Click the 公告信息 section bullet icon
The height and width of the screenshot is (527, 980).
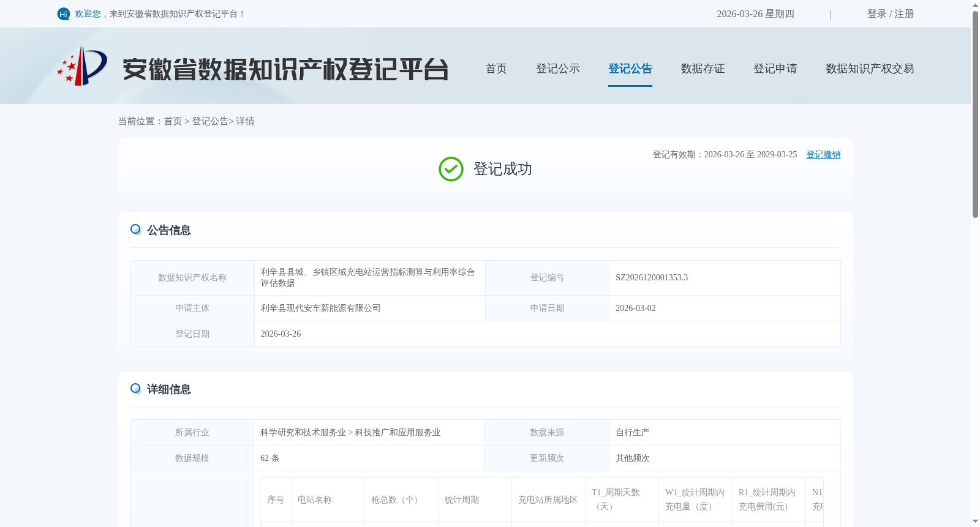[x=136, y=230]
